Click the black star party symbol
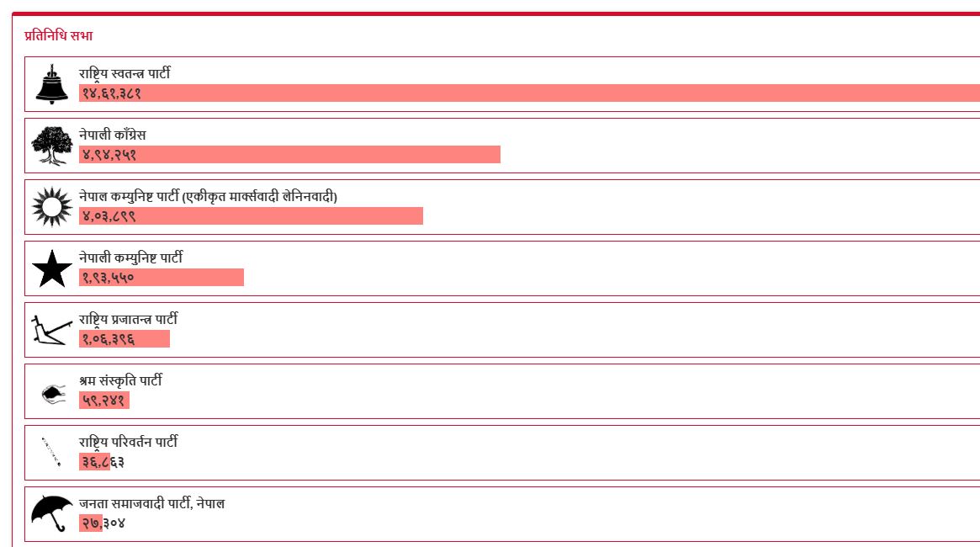Image resolution: width=980 pixels, height=547 pixels. tap(51, 268)
